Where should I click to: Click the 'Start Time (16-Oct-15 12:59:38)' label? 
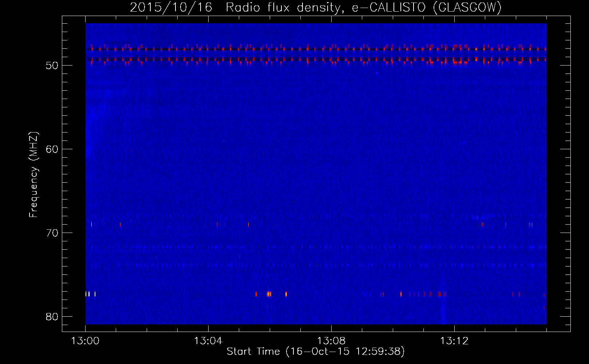tap(316, 352)
